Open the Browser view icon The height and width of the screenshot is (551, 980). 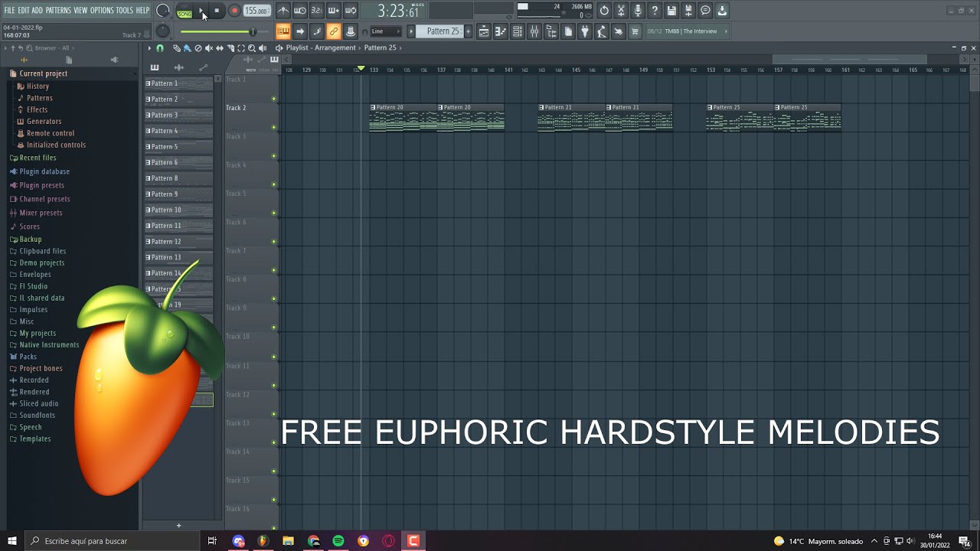[x=551, y=31]
